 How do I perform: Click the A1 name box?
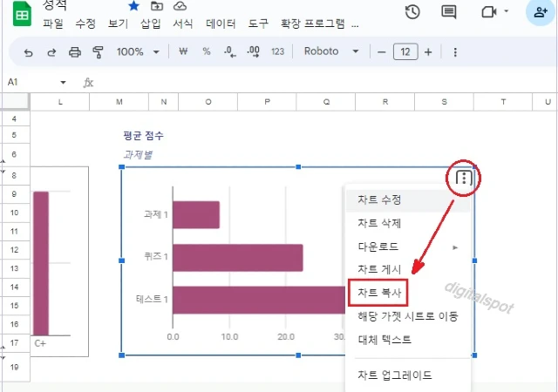(13, 82)
